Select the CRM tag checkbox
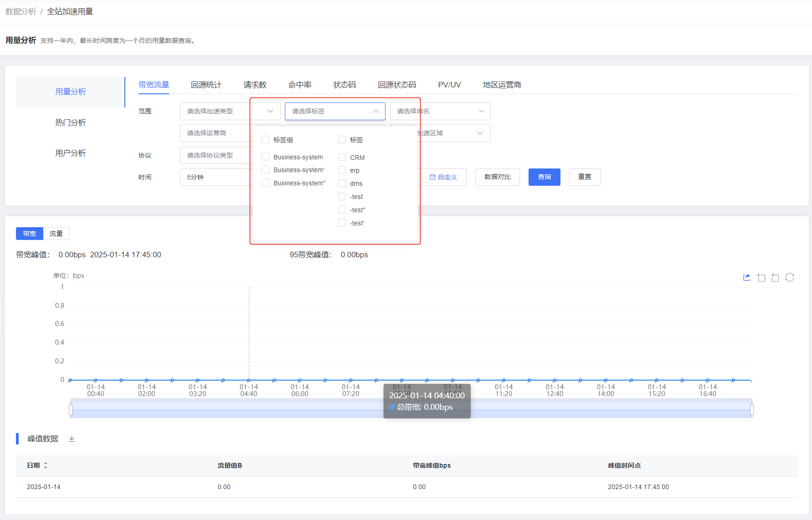This screenshot has width=812, height=520. [x=342, y=158]
